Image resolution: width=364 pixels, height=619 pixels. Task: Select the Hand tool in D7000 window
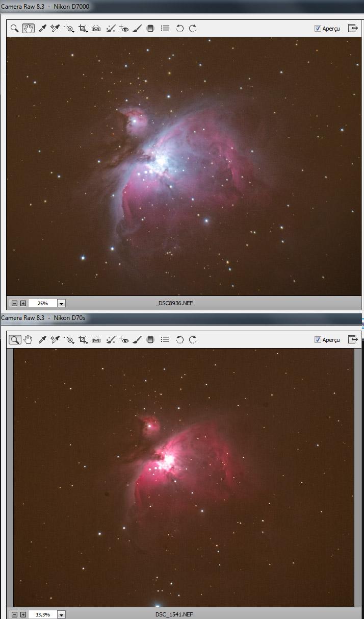point(28,29)
